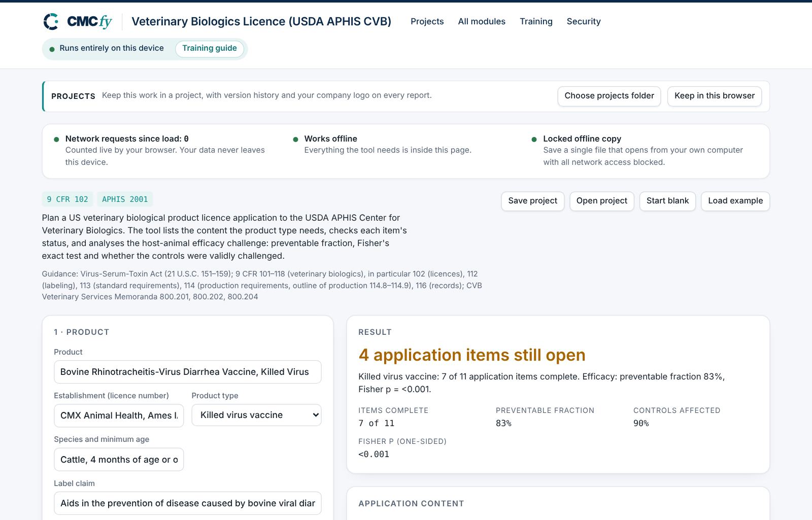Click the 9 CFR 102 tag

67,199
